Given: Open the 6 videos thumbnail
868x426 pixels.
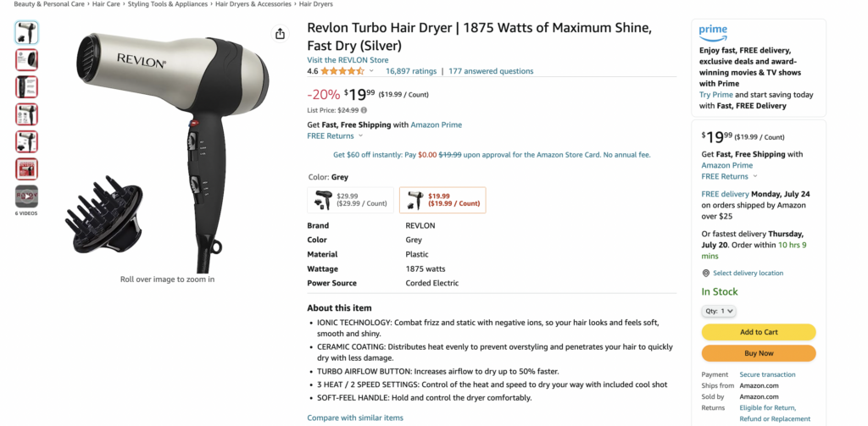Looking at the screenshot, I should (x=26, y=196).
